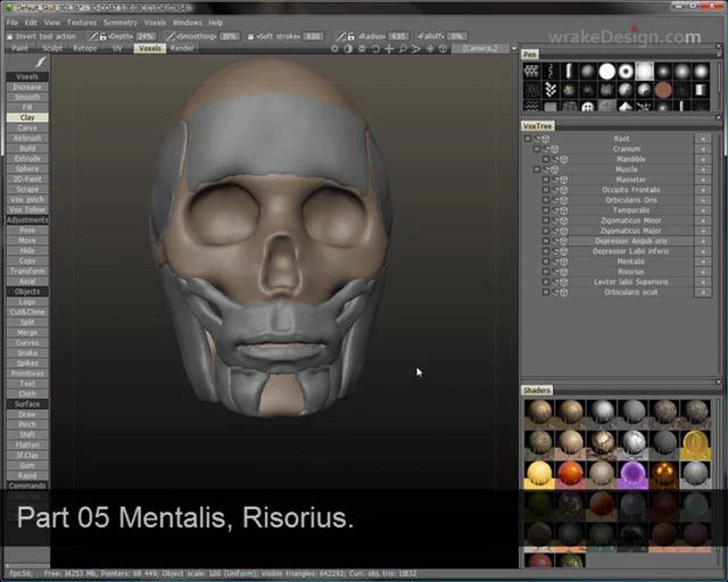This screenshot has height=582, width=728.
Task: Collapse the Muscle group in VoxTree
Action: (537, 169)
